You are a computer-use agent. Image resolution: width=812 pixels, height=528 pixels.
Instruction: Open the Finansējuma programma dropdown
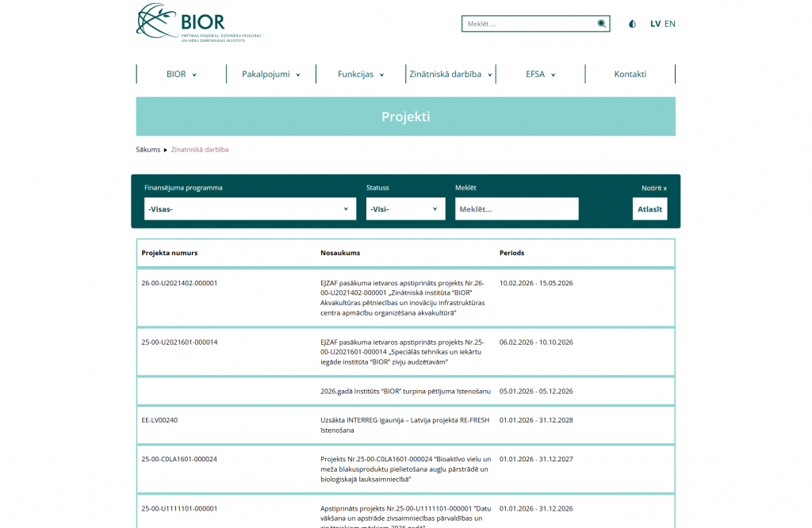[x=250, y=209]
